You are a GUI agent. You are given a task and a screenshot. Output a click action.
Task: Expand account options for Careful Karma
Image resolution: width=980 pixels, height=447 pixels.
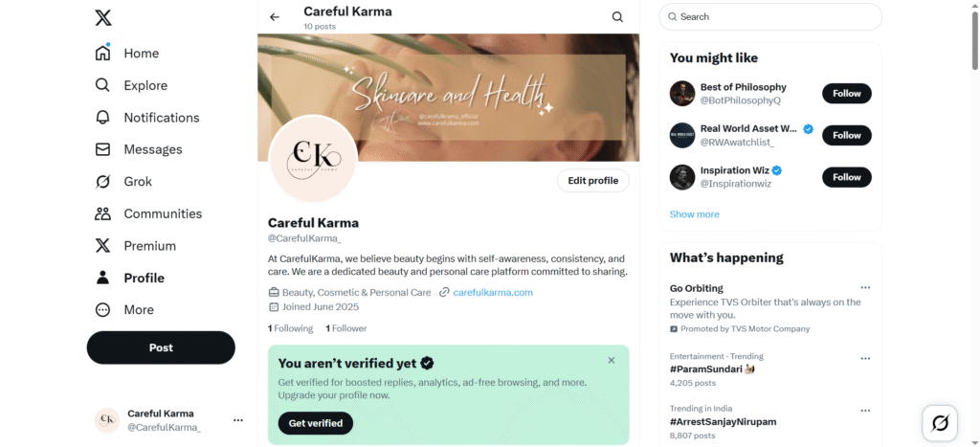238,420
